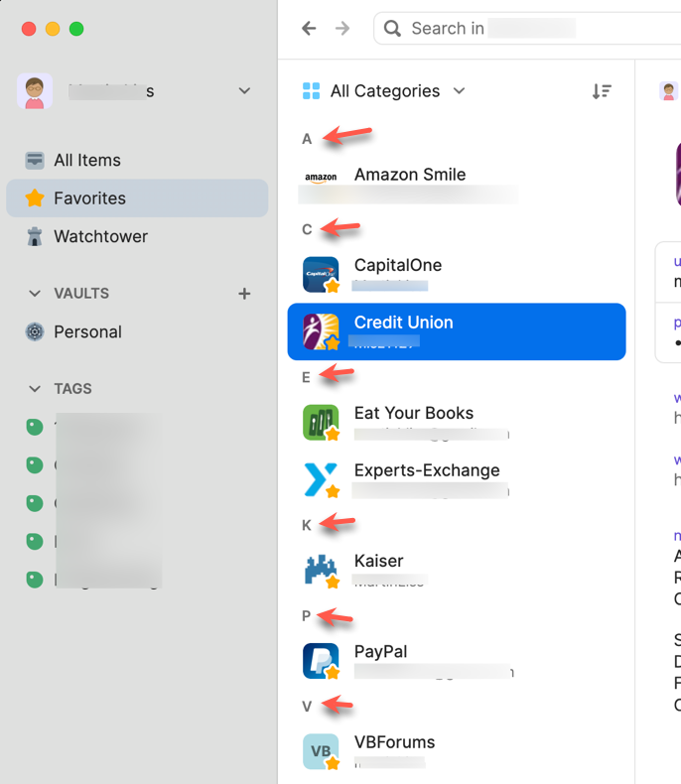Open the Personal vault
Image resolution: width=681 pixels, height=784 pixels.
click(87, 332)
